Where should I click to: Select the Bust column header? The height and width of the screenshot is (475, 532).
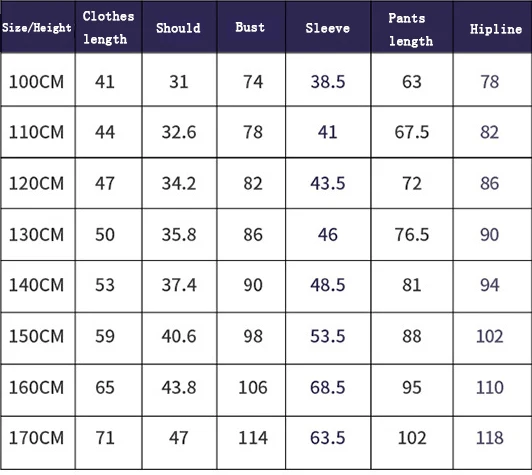(x=250, y=27)
